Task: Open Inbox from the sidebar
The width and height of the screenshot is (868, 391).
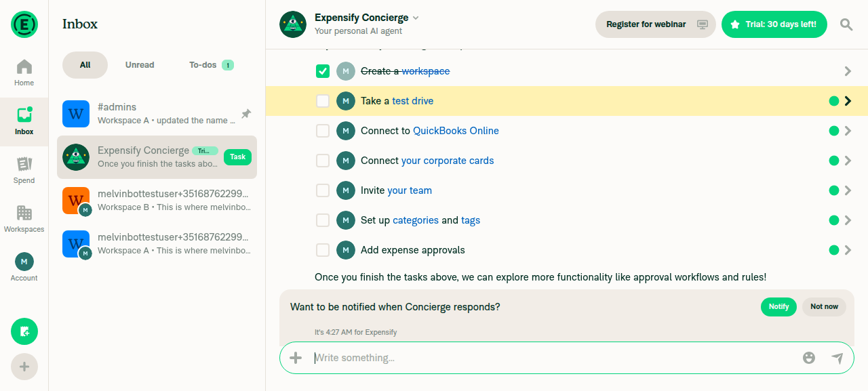Action: coord(24,122)
